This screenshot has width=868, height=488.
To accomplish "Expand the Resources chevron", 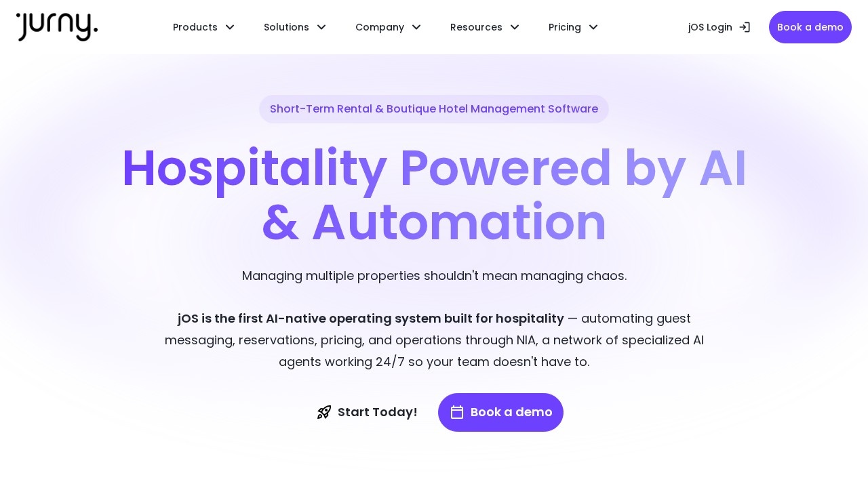I will (515, 27).
